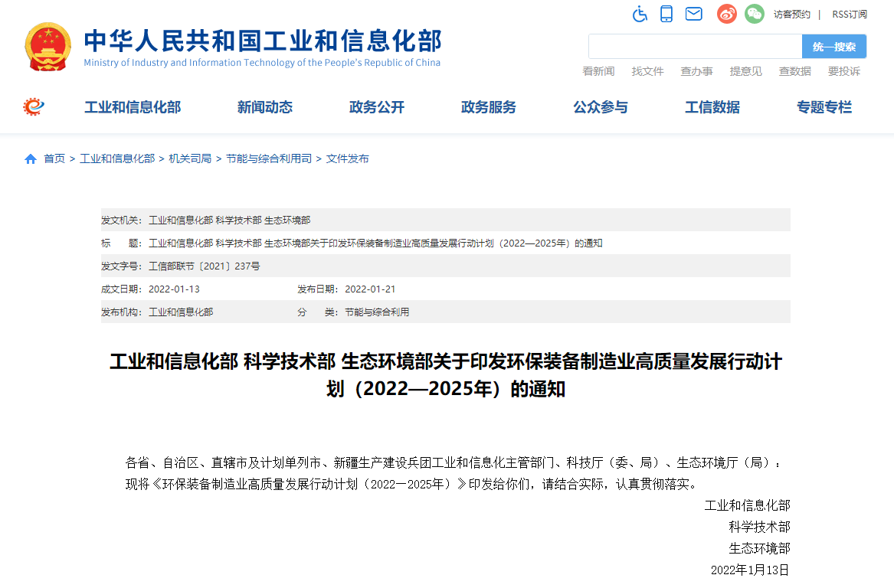The height and width of the screenshot is (588, 894).
Task: Click the blue home icon in breadcrumb
Action: click(x=31, y=159)
